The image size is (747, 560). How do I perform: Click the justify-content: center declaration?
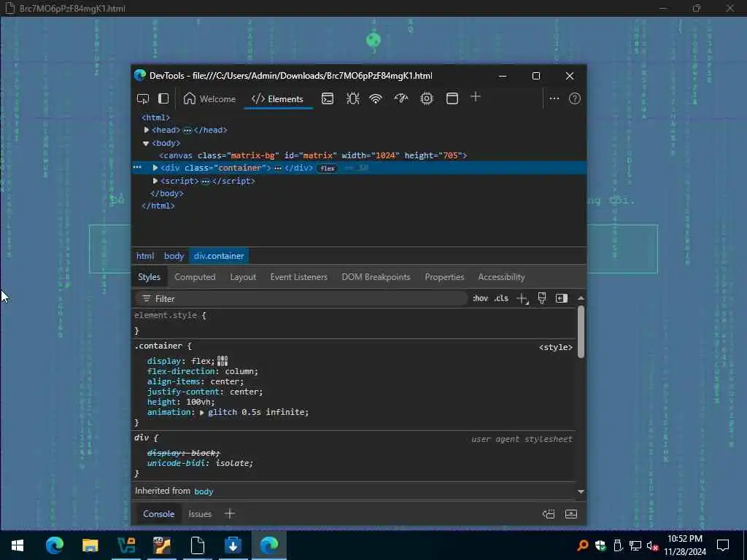(205, 392)
